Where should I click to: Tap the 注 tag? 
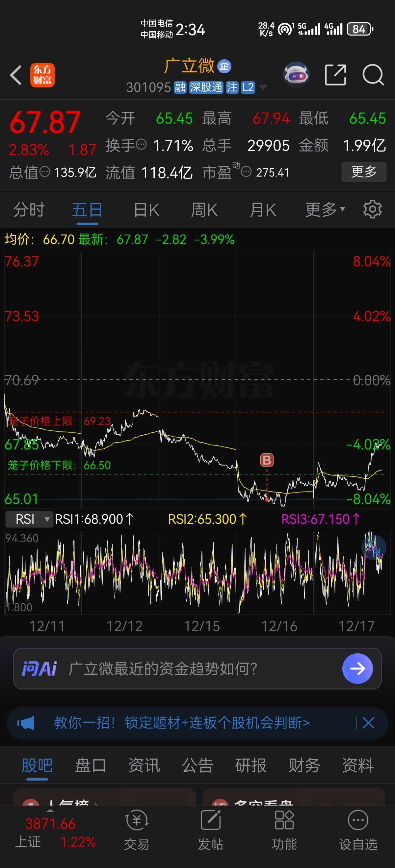[232, 87]
